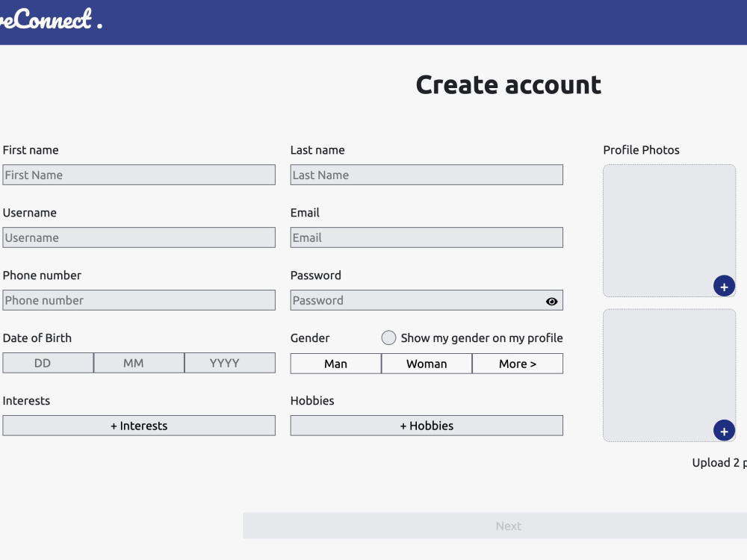
Task: Open the + Interests selector
Action: coord(139,426)
